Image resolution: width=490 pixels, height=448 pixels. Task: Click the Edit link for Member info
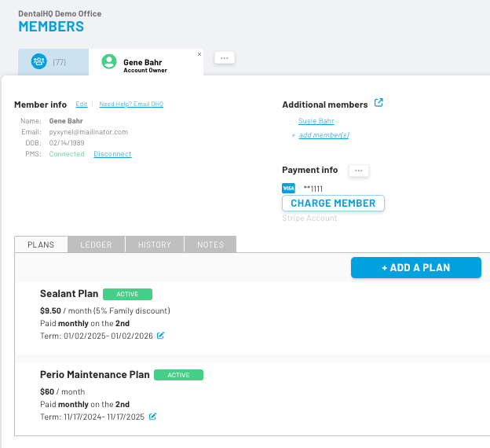coord(82,105)
